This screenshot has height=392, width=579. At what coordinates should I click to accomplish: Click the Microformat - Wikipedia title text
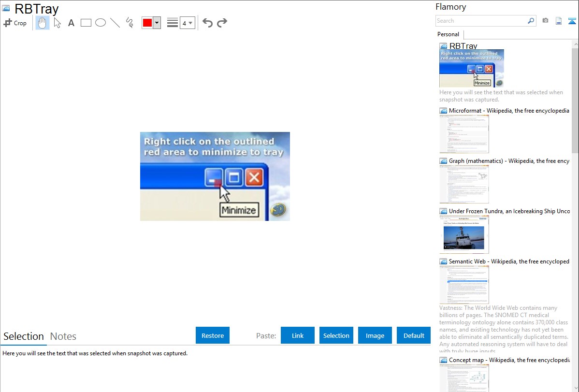[x=509, y=111]
